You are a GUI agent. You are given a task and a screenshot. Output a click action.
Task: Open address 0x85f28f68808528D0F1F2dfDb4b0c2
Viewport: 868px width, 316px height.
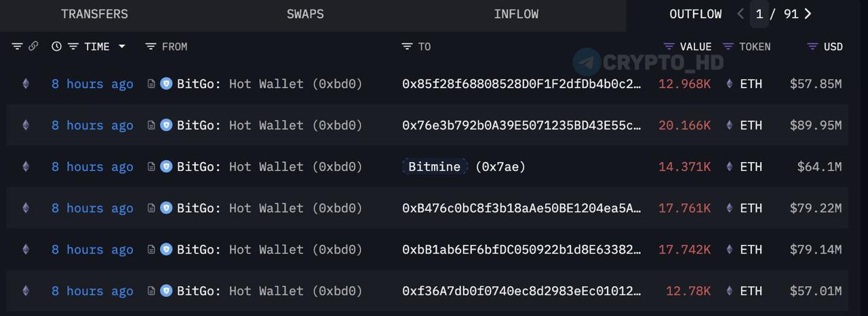521,84
